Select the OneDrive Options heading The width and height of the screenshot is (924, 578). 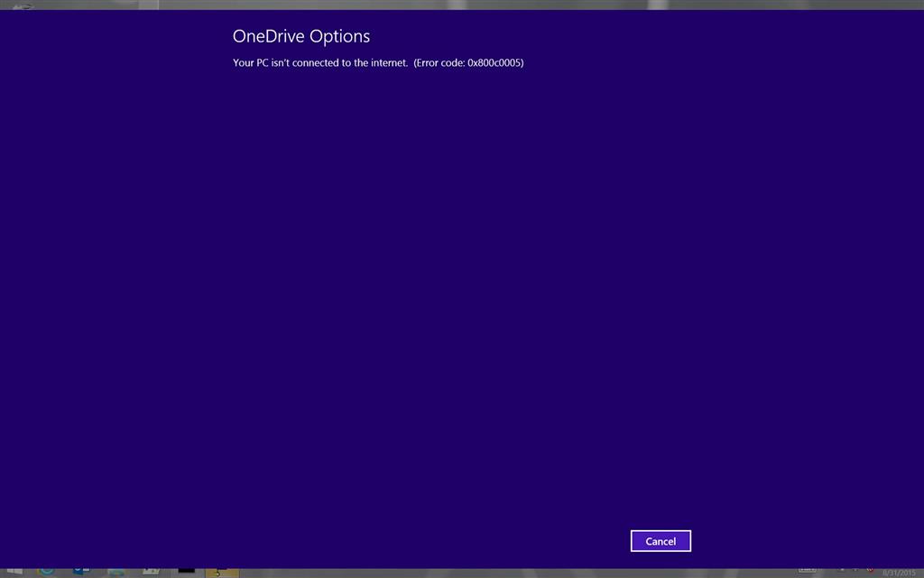[x=301, y=36]
